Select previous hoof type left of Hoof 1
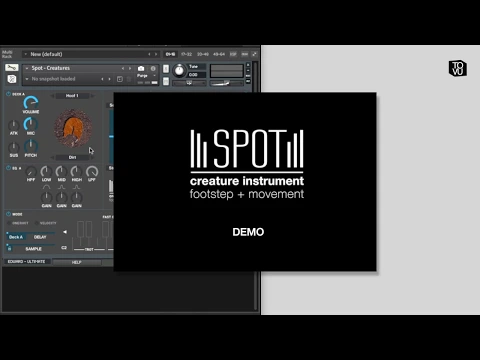The width and height of the screenshot is (480, 360). click(52, 96)
